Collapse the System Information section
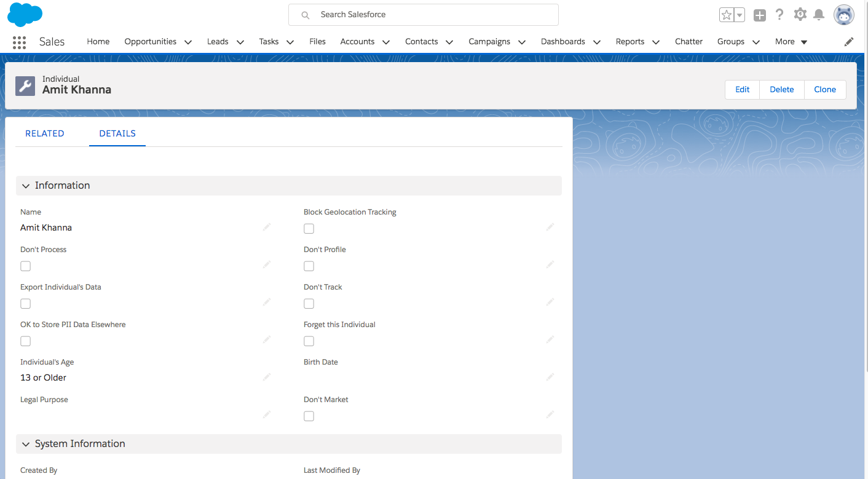 pos(26,444)
